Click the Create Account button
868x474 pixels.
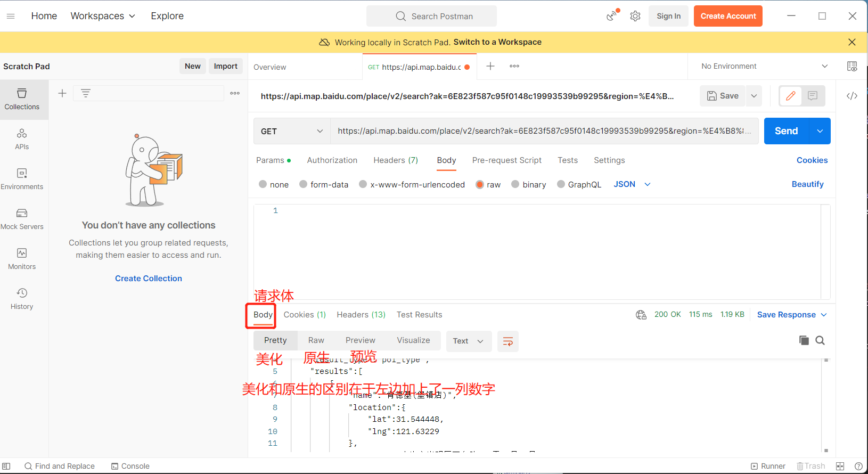[x=728, y=16]
